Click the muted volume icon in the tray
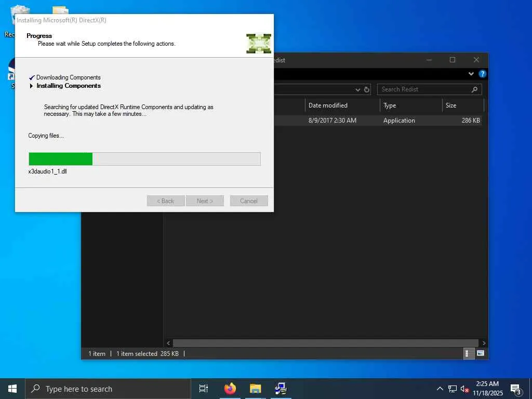The width and height of the screenshot is (532, 399). point(464,389)
